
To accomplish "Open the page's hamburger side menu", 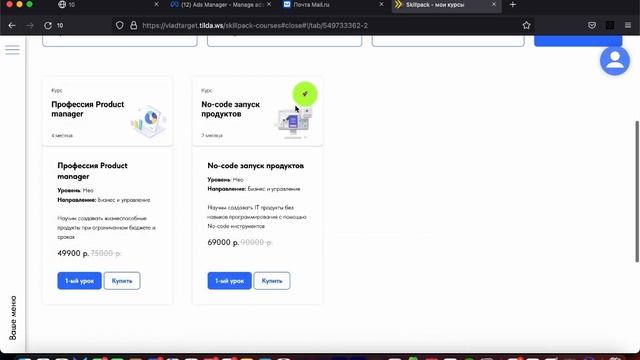I will (x=12, y=50).
